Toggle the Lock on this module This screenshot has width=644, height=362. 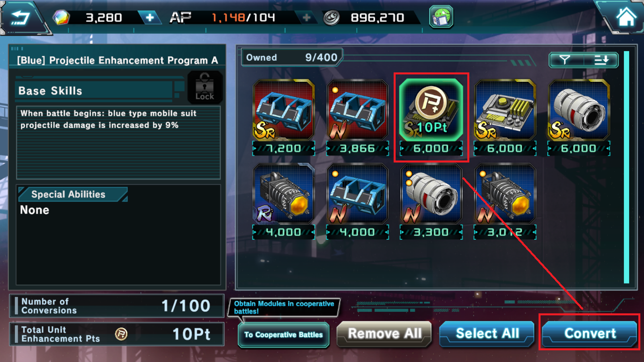[x=204, y=87]
